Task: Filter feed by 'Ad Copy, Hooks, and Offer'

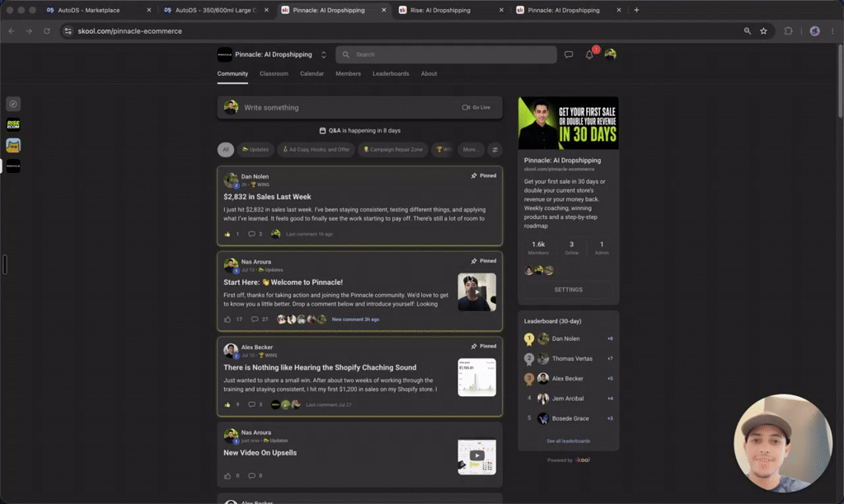Action: coord(316,150)
